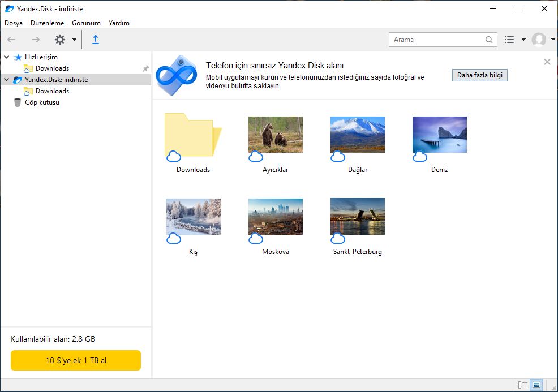Click the magnifier search icon
The image size is (558, 392).
point(489,40)
